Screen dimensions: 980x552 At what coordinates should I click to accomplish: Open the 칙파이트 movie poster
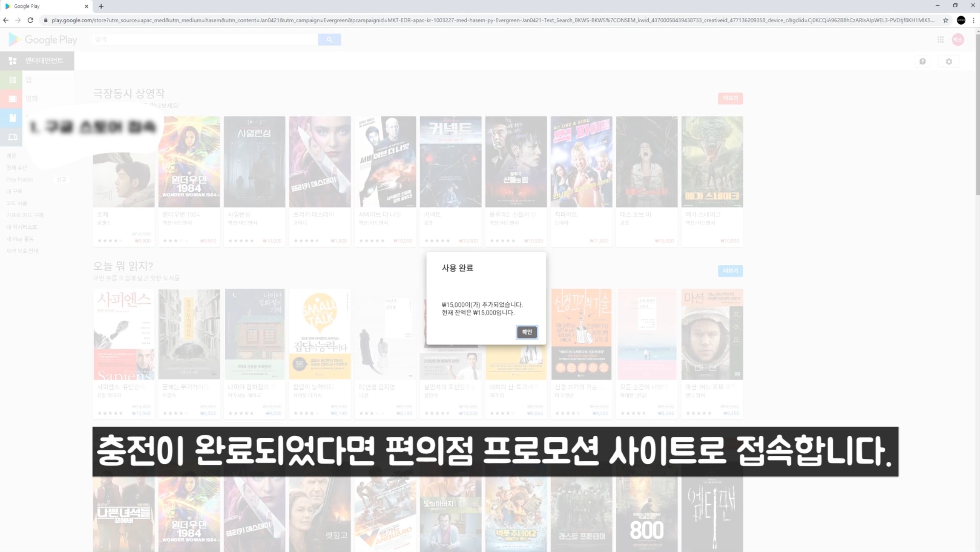click(581, 161)
